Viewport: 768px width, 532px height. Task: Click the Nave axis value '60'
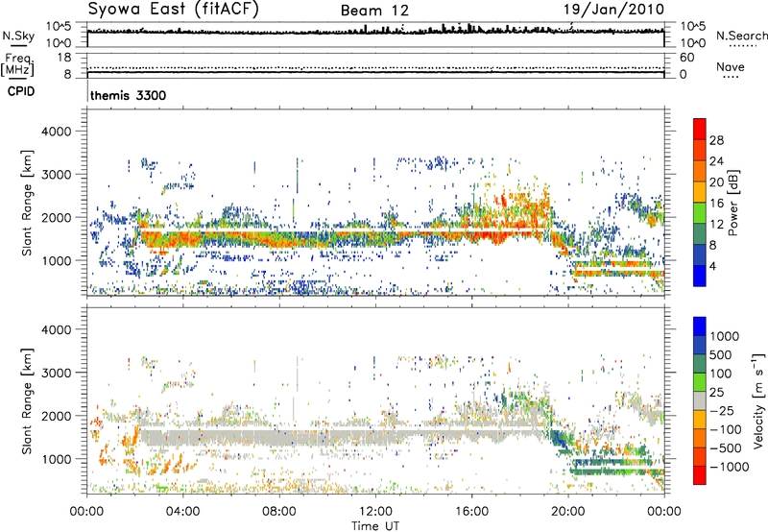pos(687,58)
